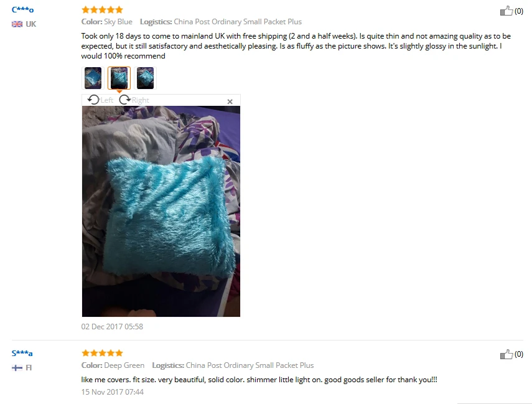532x404 pixels.
Task: Click the thumbs-up icon on S***a's review
Action: (x=506, y=354)
